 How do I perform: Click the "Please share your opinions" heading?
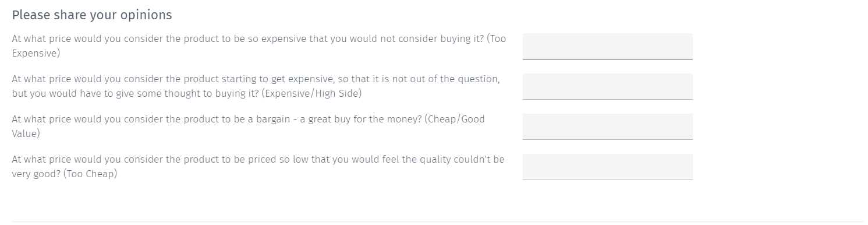[x=92, y=15]
